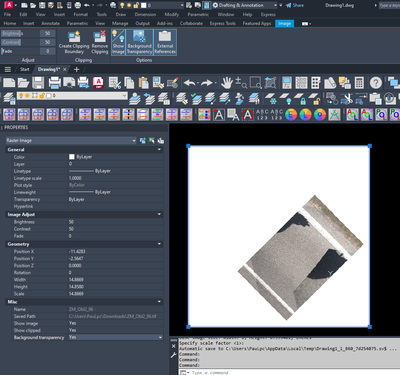Collapse the Image Adjust section

159,214
